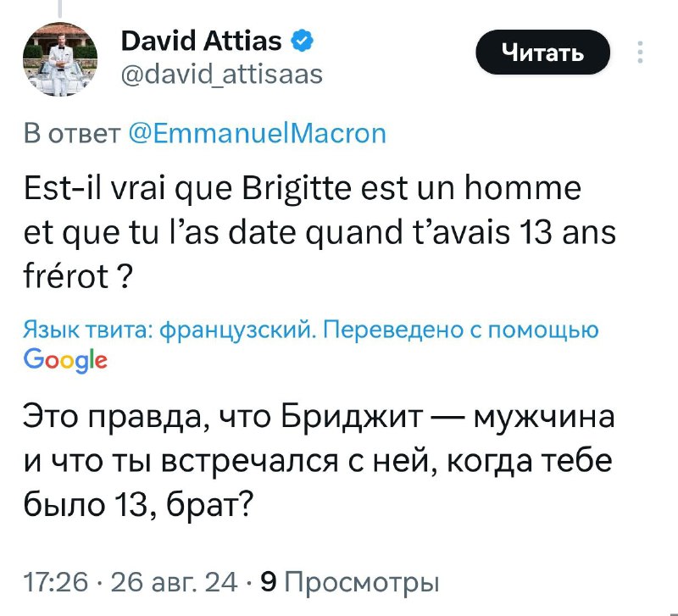Click the @david_attisaas handle
The height and width of the screenshot is (616, 678).
click(x=222, y=75)
